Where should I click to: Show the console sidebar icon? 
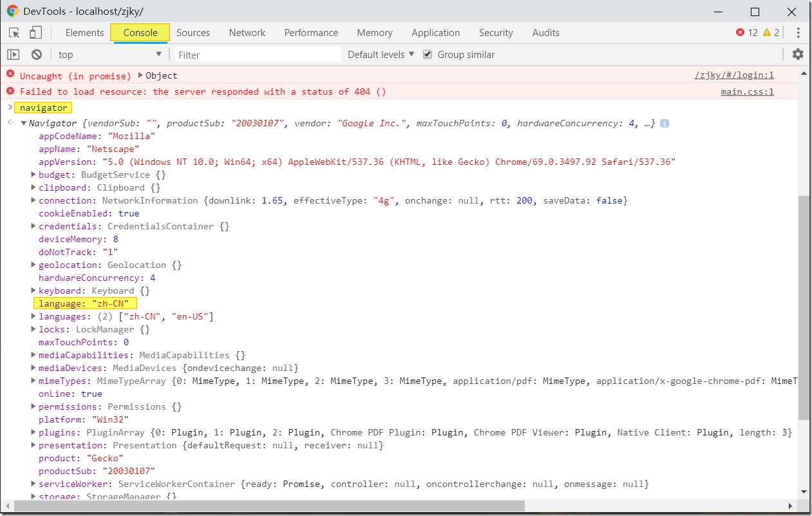tap(14, 55)
